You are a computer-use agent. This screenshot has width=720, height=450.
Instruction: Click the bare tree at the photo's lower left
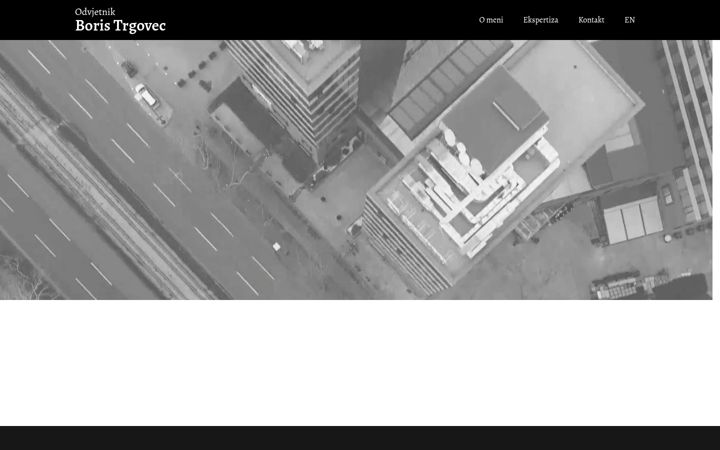pyautogui.click(x=25, y=278)
